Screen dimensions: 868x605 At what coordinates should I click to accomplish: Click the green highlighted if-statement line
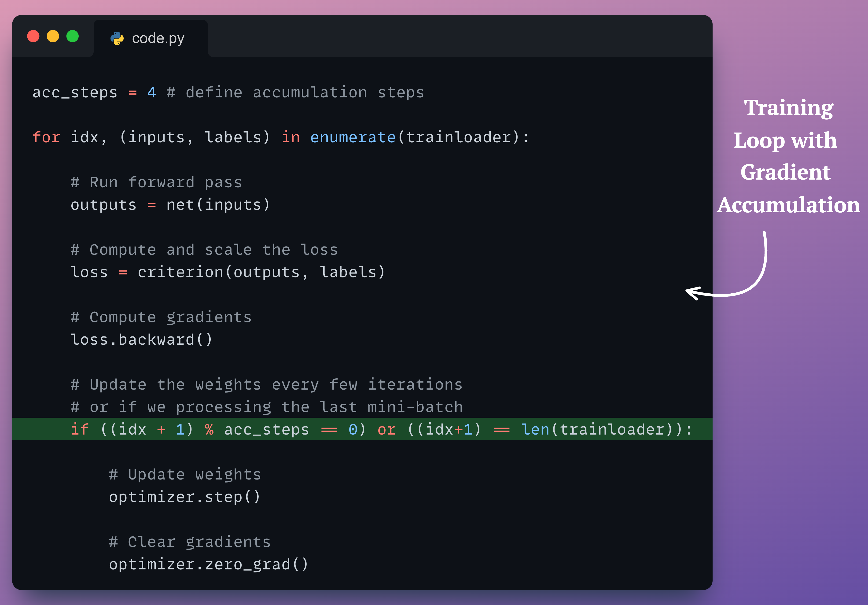pyautogui.click(x=381, y=429)
